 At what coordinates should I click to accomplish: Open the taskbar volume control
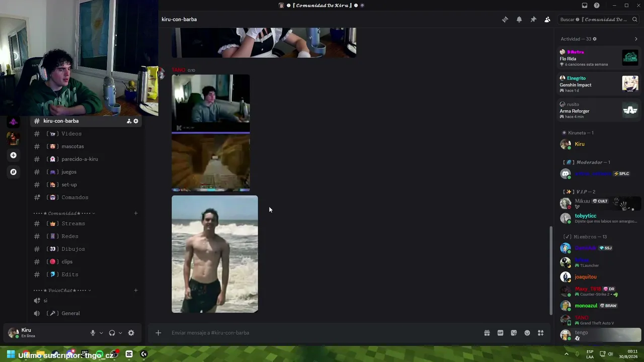610,354
